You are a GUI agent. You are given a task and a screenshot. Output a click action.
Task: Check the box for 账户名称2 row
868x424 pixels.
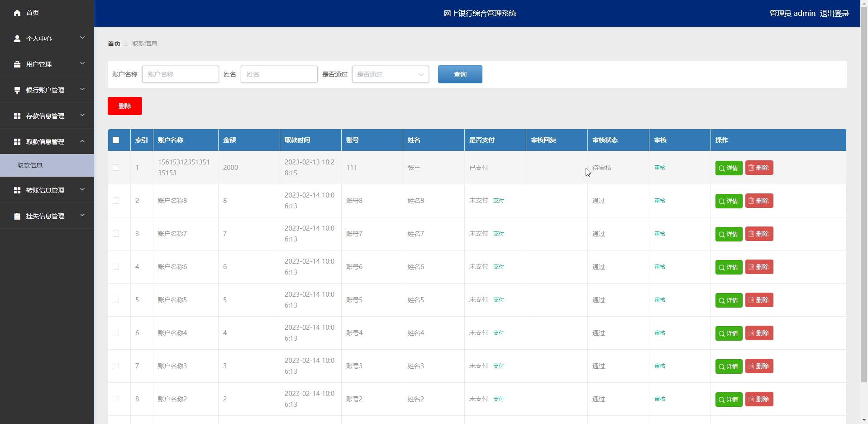point(116,399)
